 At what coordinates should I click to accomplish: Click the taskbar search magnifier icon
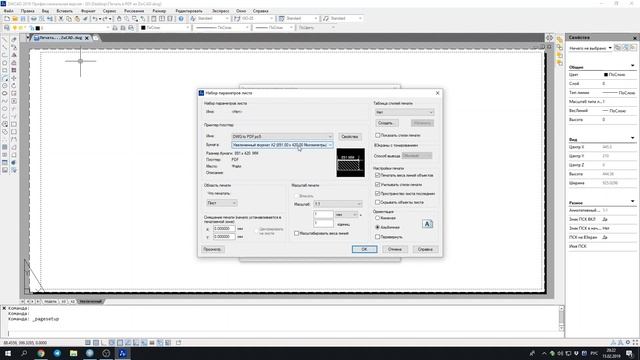(24, 353)
